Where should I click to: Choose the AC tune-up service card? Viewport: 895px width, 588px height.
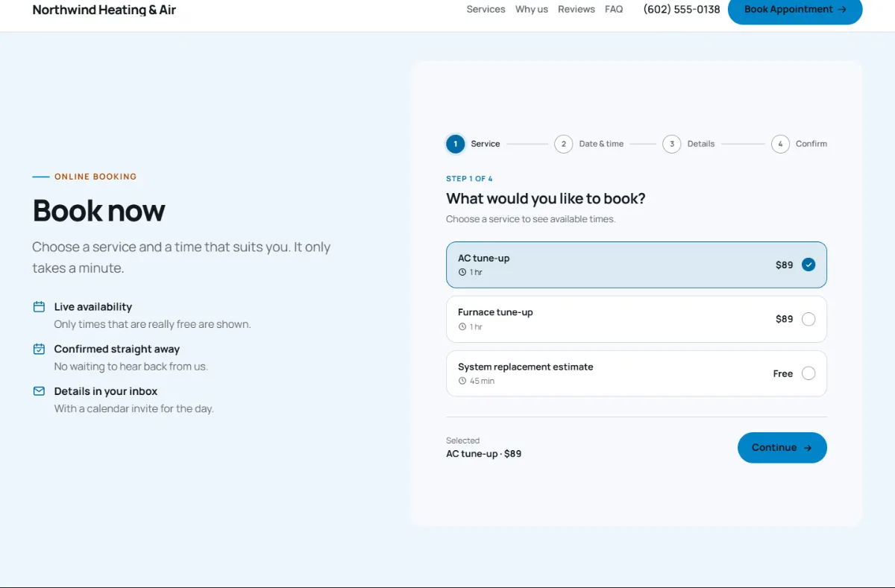636,265
